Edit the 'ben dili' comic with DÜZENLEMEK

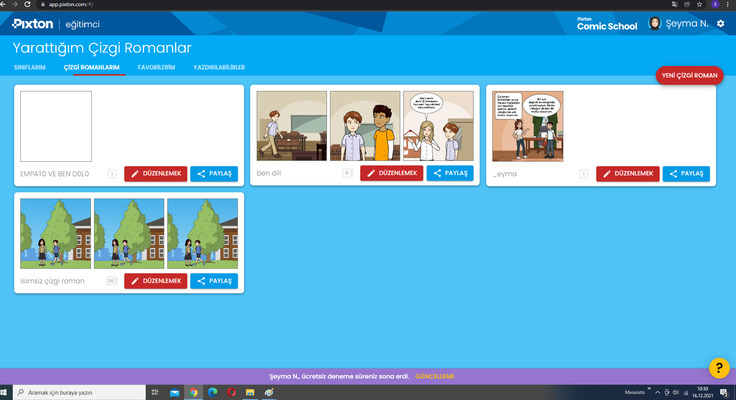click(x=384, y=173)
